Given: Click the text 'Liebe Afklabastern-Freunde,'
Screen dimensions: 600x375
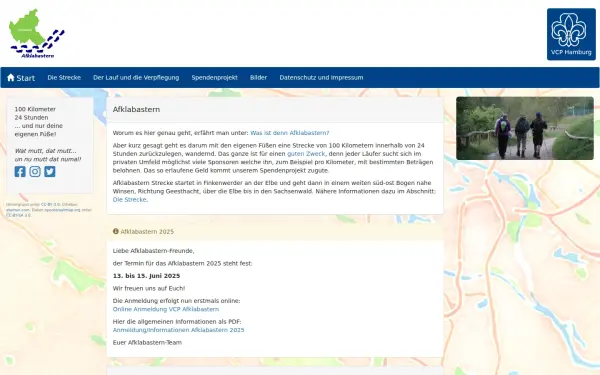Looking at the screenshot, I should 153,251.
